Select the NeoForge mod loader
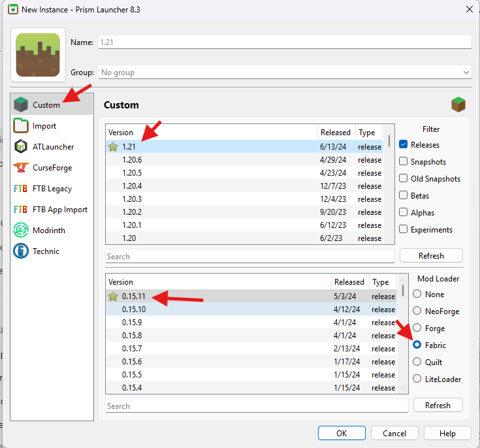Image resolution: width=480 pixels, height=448 pixels. [417, 311]
